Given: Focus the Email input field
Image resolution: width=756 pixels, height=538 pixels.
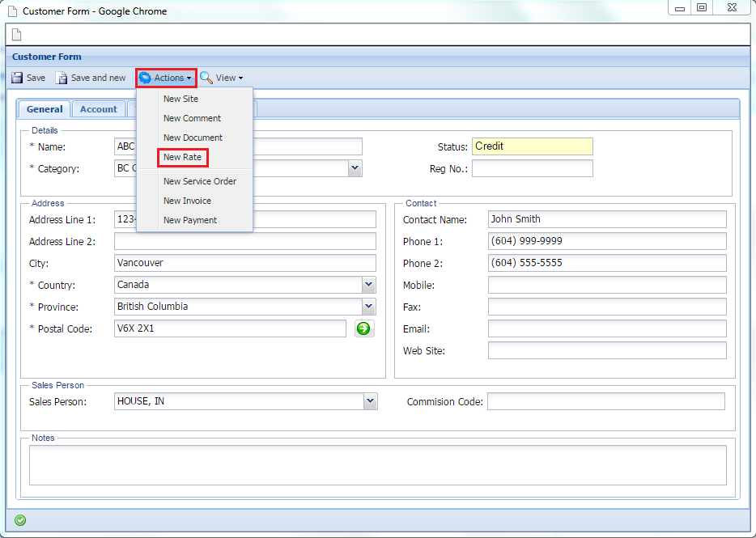Looking at the screenshot, I should click(x=607, y=328).
